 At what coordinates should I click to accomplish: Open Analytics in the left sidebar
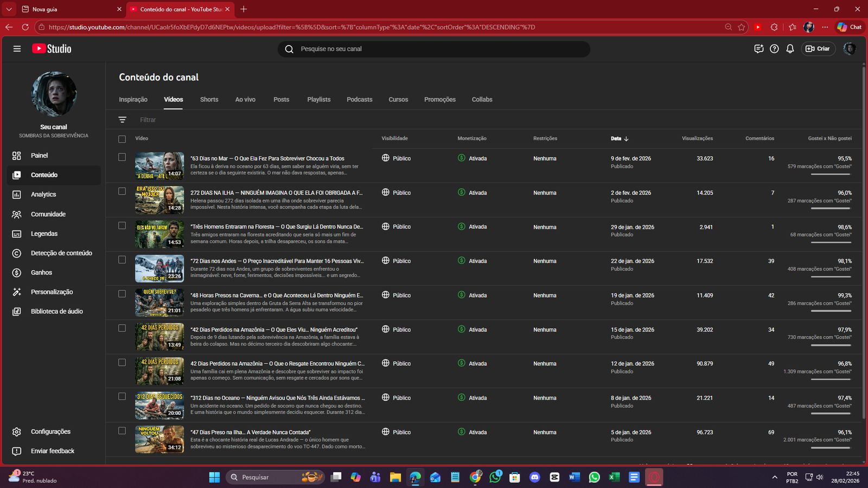pyautogui.click(x=43, y=195)
